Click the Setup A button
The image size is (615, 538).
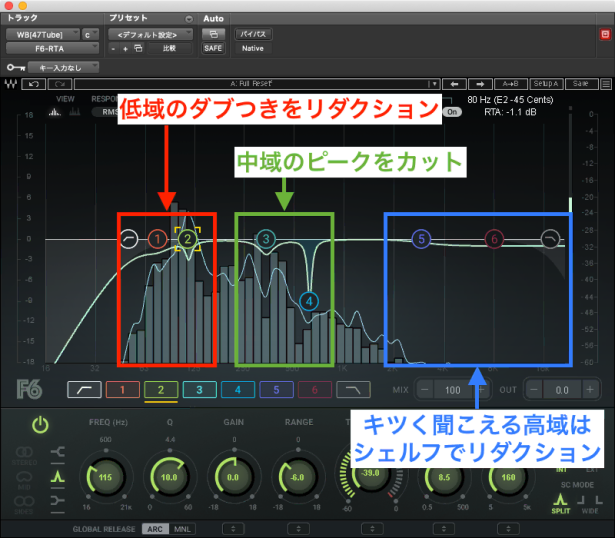546,84
